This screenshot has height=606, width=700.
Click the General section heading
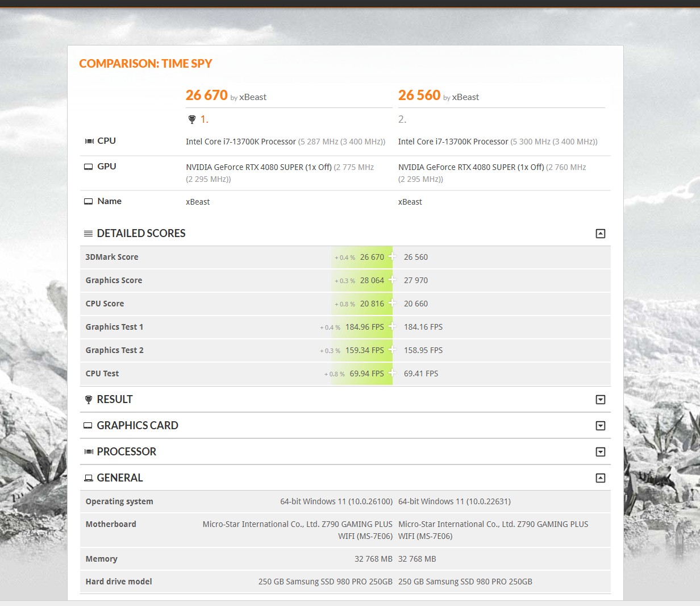point(120,478)
